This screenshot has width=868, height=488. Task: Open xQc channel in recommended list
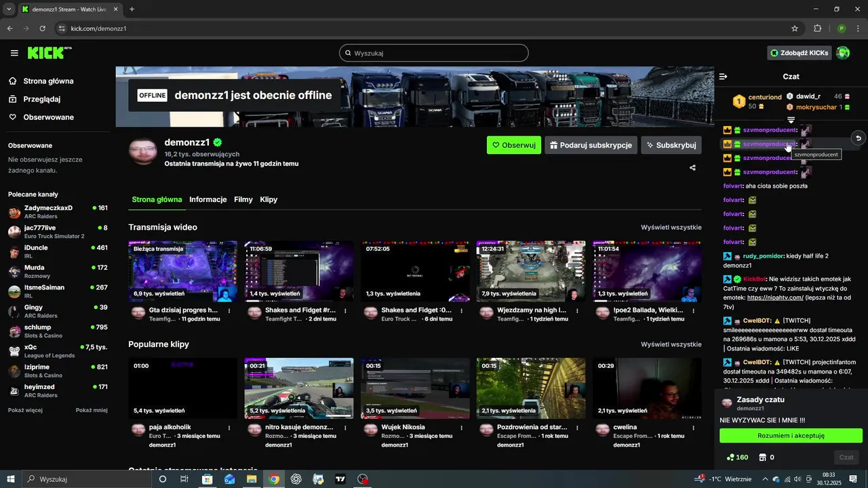click(58, 351)
